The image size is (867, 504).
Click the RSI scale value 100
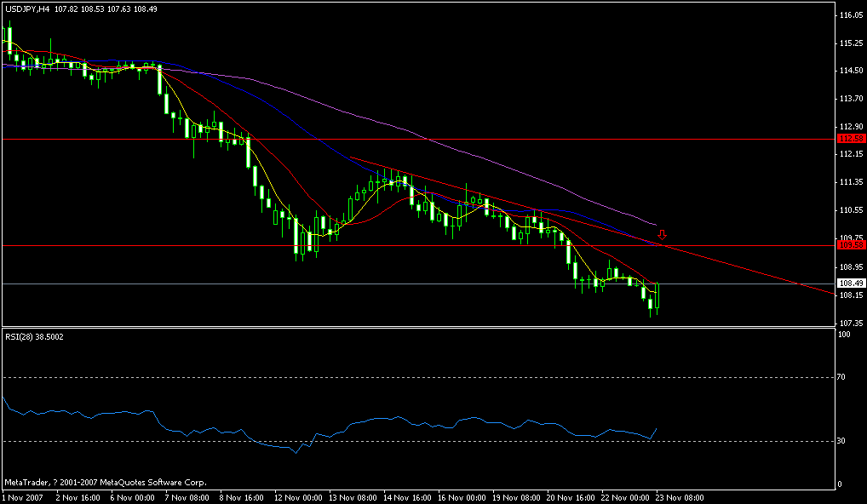click(845, 335)
